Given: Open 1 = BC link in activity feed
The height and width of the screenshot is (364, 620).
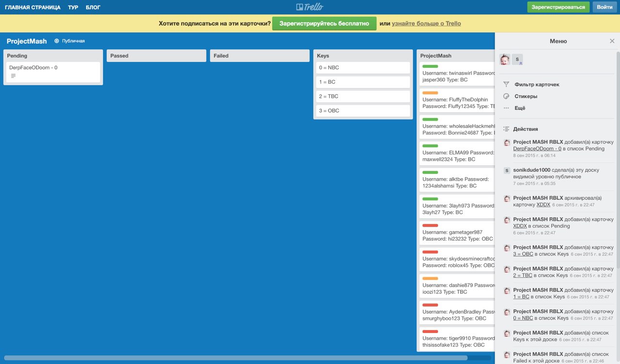Looking at the screenshot, I should pos(521,297).
